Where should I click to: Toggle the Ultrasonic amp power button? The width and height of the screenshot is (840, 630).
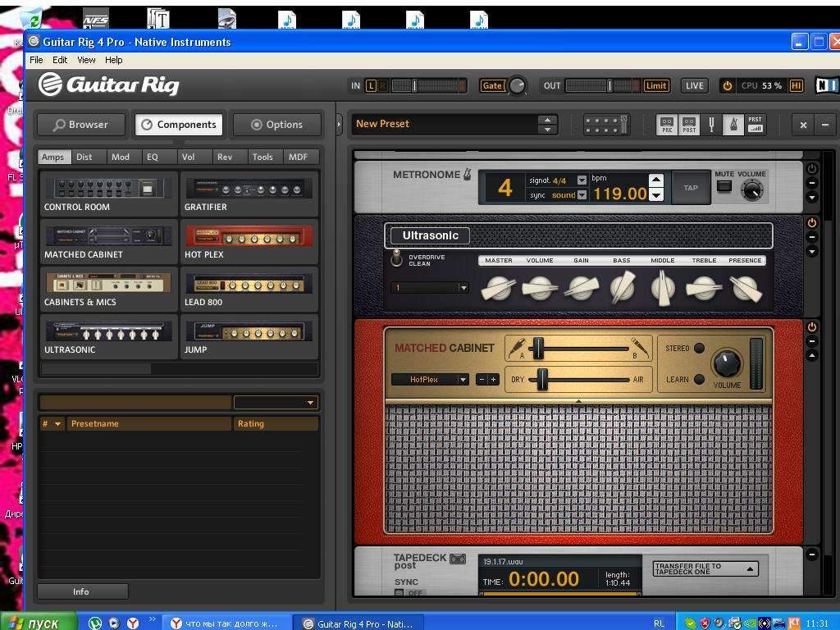pos(812,223)
